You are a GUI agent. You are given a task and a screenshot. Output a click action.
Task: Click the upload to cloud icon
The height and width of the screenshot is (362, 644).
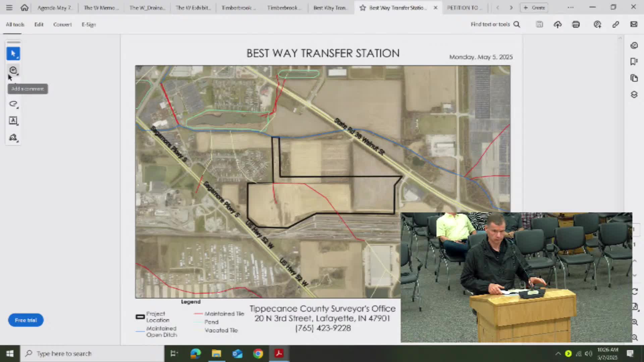557,24
